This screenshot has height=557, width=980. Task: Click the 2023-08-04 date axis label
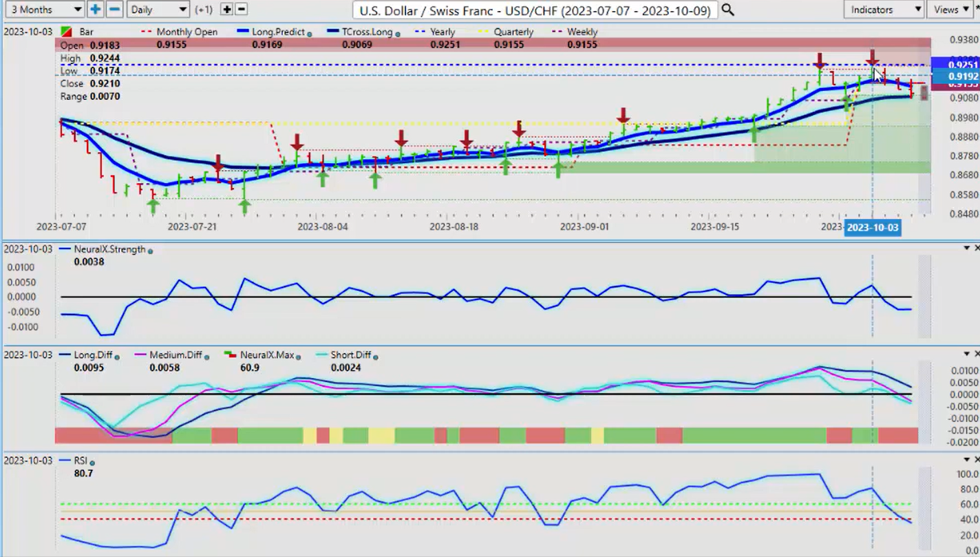point(322,226)
